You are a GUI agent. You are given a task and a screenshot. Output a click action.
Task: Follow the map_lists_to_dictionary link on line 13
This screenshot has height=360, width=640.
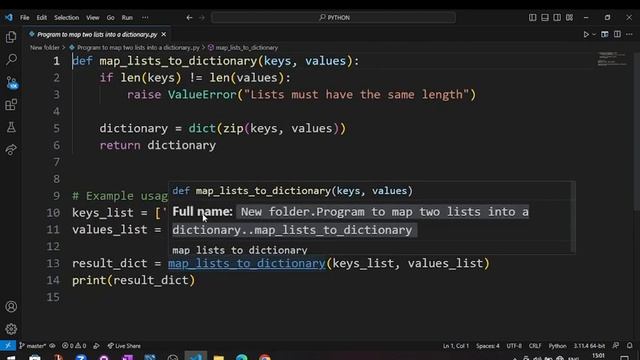247,263
